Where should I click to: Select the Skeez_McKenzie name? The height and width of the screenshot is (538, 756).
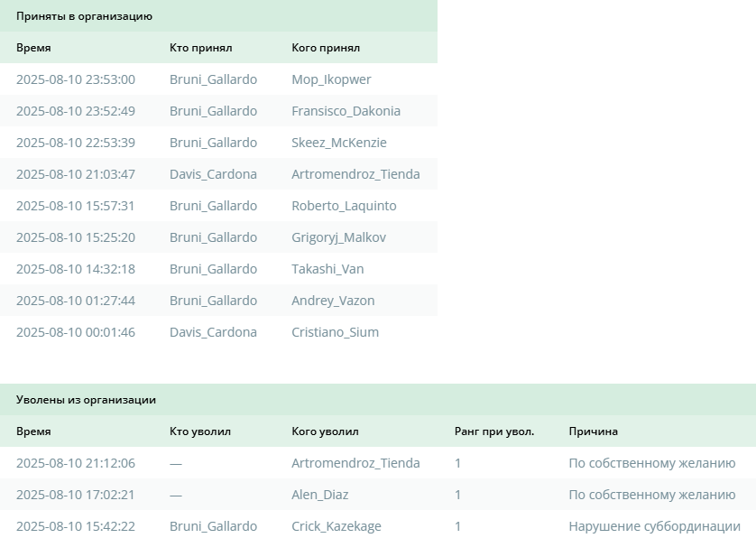[x=339, y=143]
